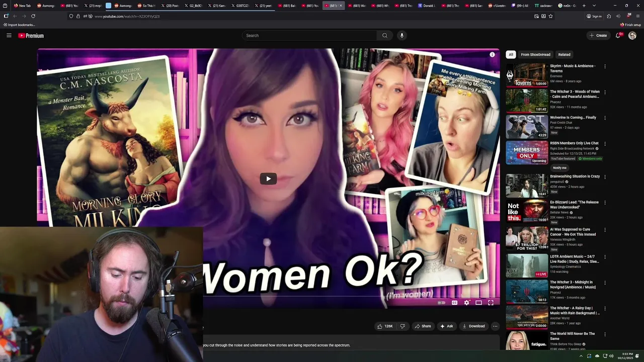The width and height of the screenshot is (644, 362).
Task: Open LOTR Ambient Music live radio
Action: tap(527, 265)
